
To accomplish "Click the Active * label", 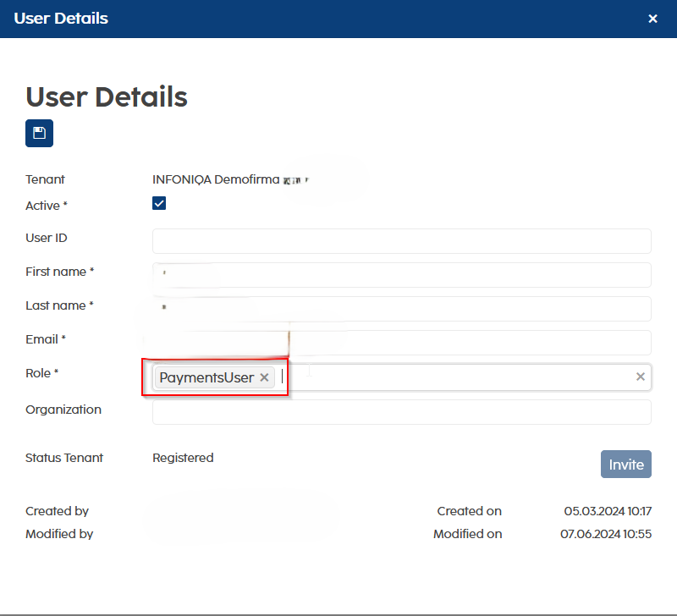I will 47,206.
